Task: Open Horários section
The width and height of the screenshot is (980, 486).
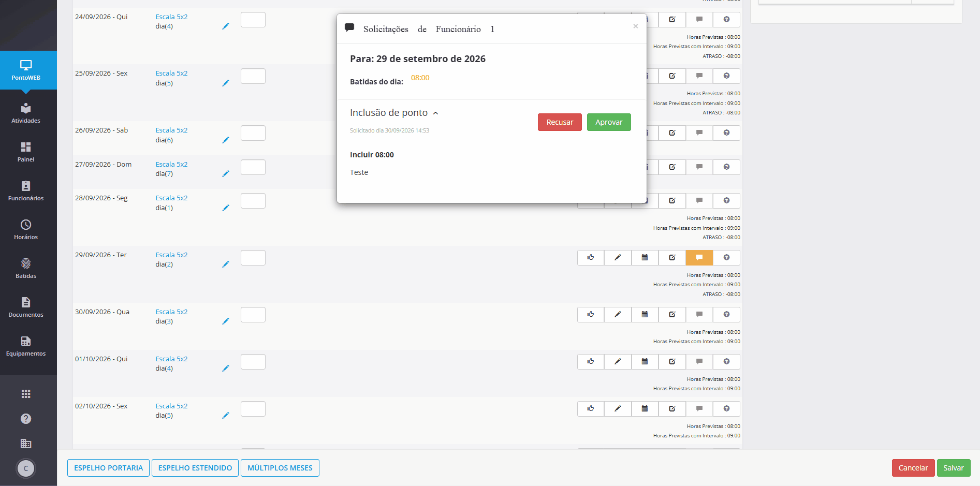Action: [26, 230]
